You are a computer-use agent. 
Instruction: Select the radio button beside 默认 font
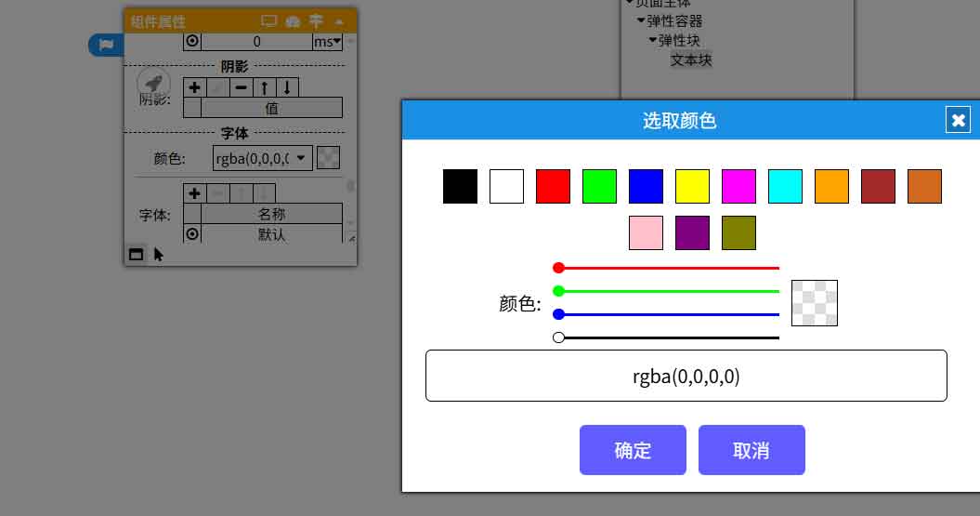[x=192, y=234]
